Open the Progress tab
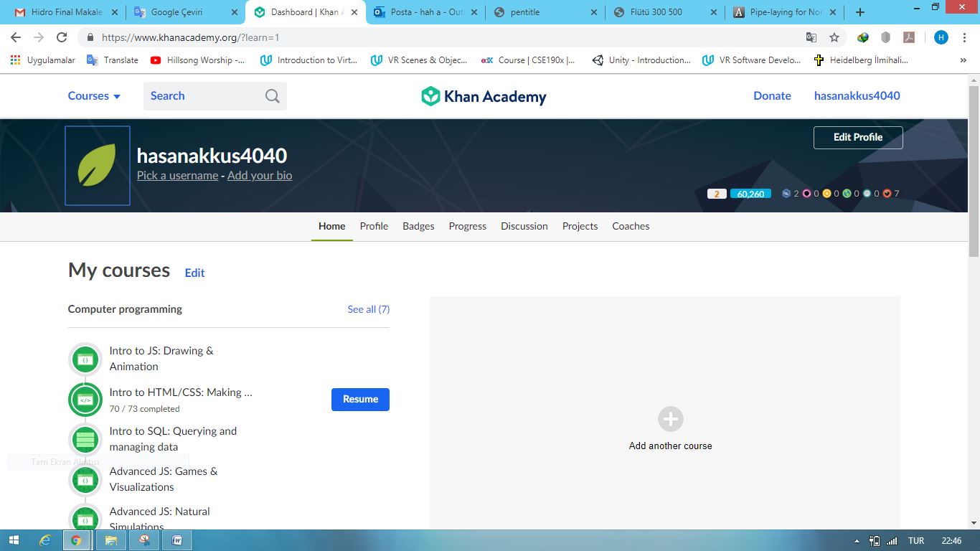The height and width of the screenshot is (551, 980). [x=468, y=226]
